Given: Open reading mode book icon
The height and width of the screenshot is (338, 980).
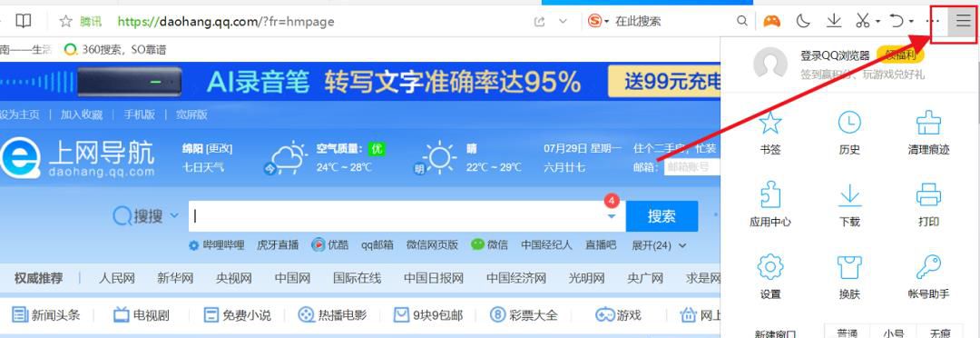Looking at the screenshot, I should coord(23,21).
